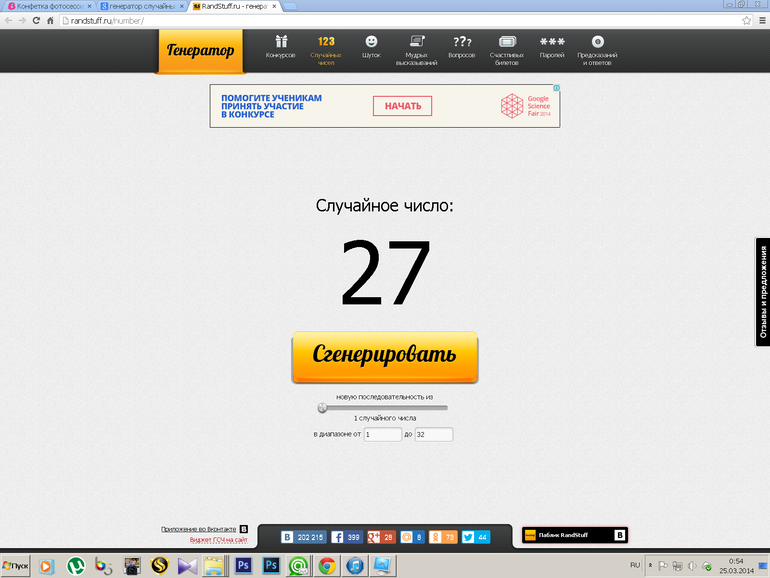Show hidden tray icons arrow
Image resolution: width=770 pixels, height=578 pixels.
pos(650,566)
